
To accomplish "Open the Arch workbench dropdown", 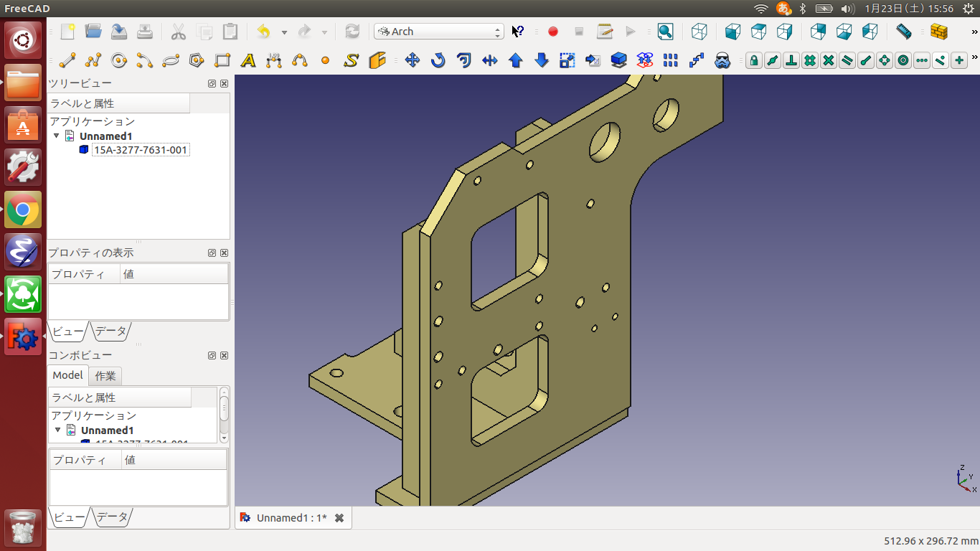I will pyautogui.click(x=438, y=32).
